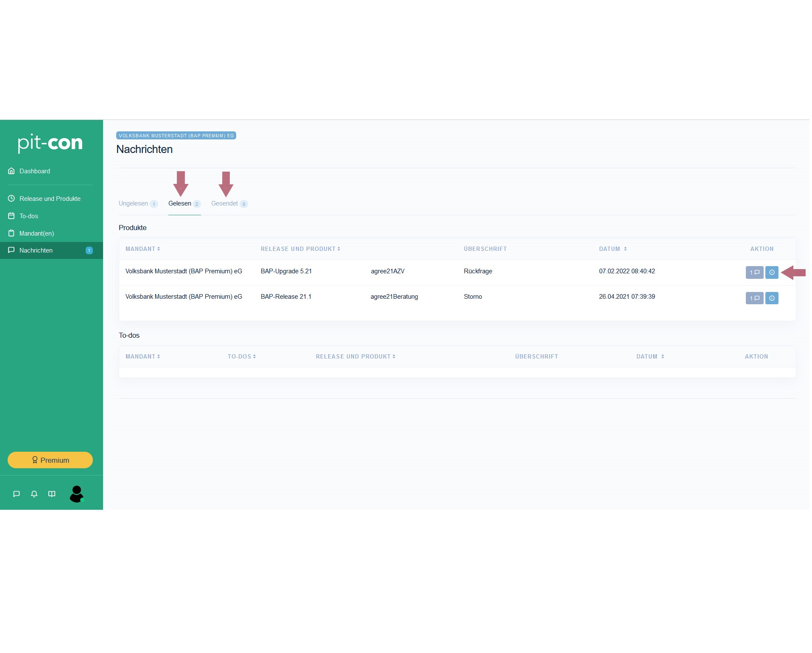
Task: Click Mandant cell in Rückfrage row
Action: (184, 271)
